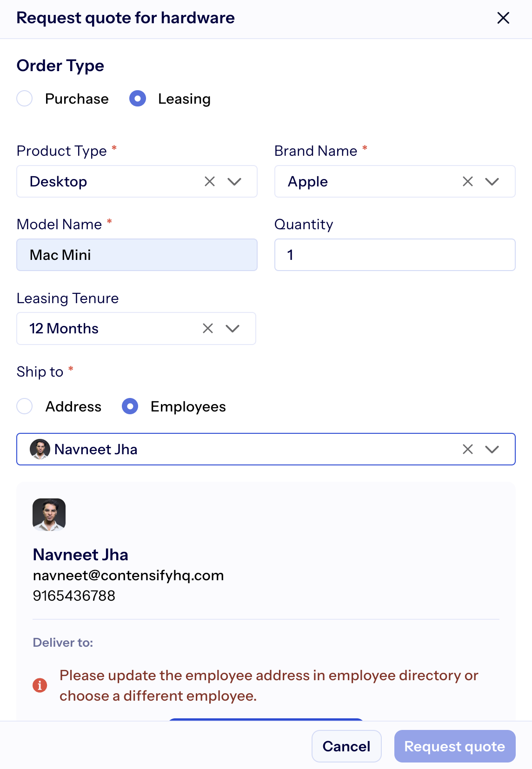The height and width of the screenshot is (769, 532).
Task: Click Navneet Jha's large profile photo
Action: click(49, 515)
